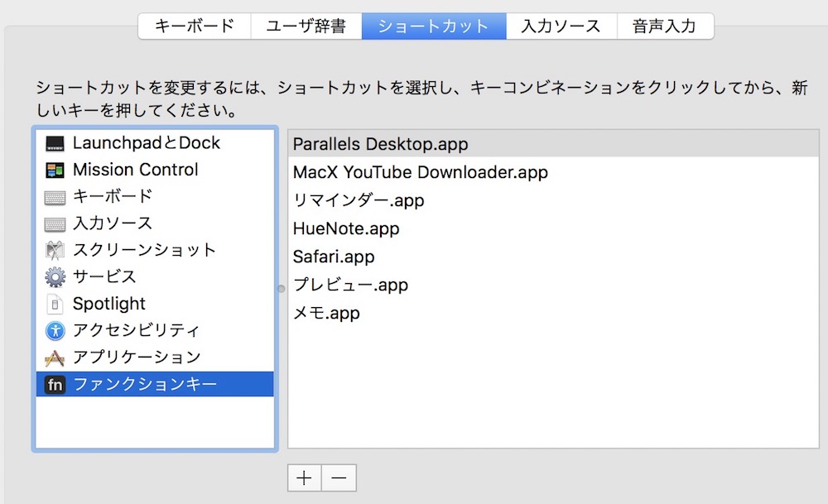Click the アプリケーション app icon
The width and height of the screenshot is (828, 504).
(x=55, y=358)
